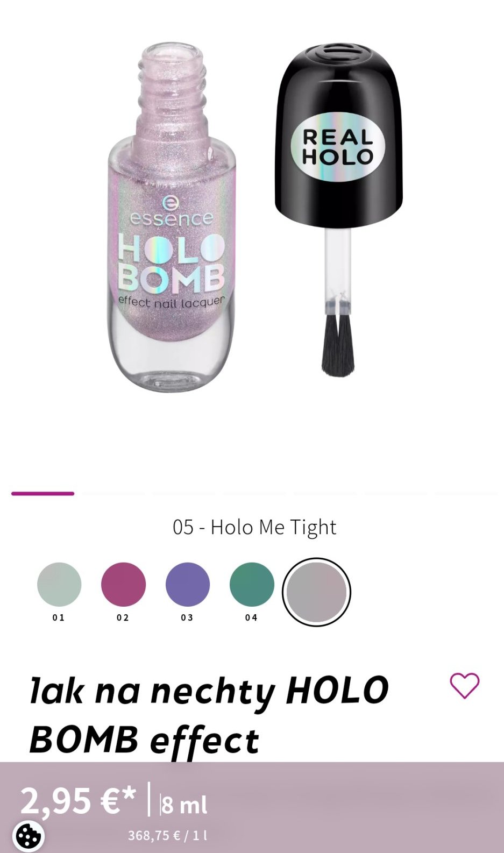Click the product title lak na nechty HOLO BOMB effect
This screenshot has height=853, width=504.
point(209,715)
